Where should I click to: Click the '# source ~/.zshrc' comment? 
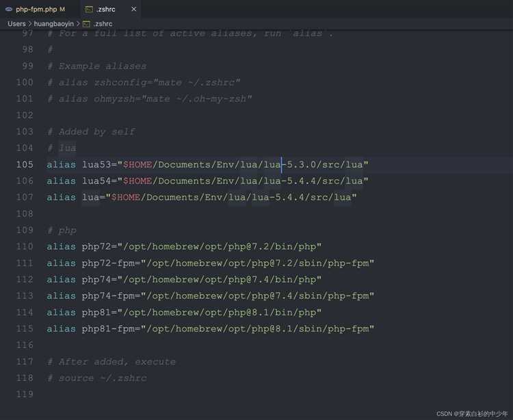[97, 378]
